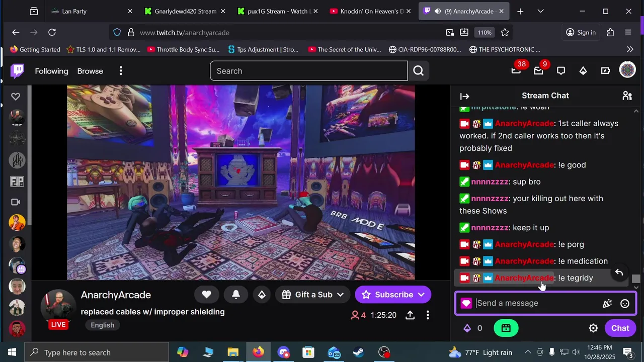Viewport: 644px width, 362px height.
Task: Click the English language tag
Action: (103, 325)
